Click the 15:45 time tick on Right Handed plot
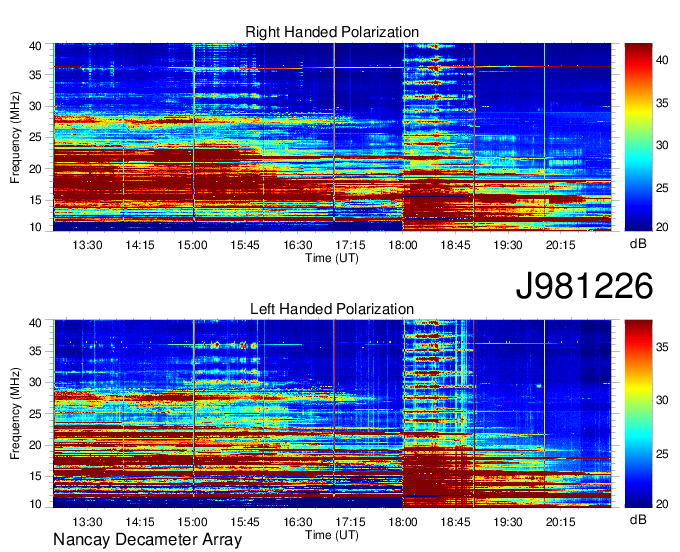The image size is (680, 552). click(245, 245)
